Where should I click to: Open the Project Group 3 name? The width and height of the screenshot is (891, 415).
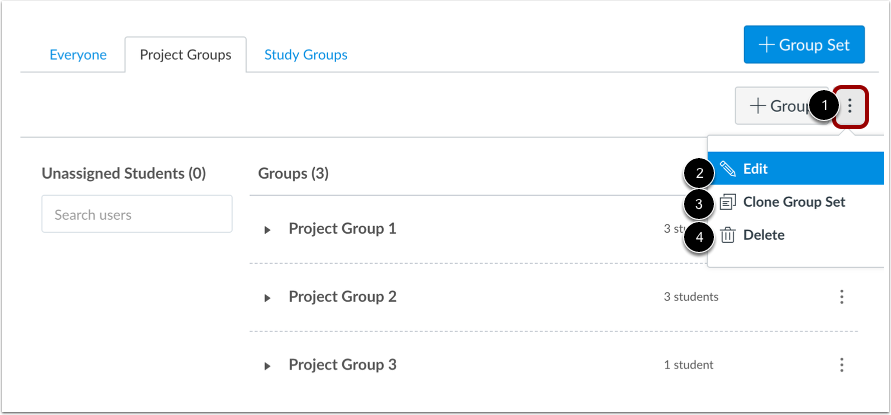343,364
